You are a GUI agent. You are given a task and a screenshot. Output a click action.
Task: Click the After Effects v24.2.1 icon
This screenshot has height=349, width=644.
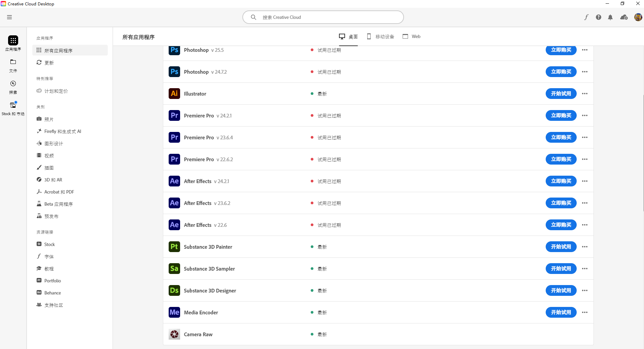tap(174, 181)
